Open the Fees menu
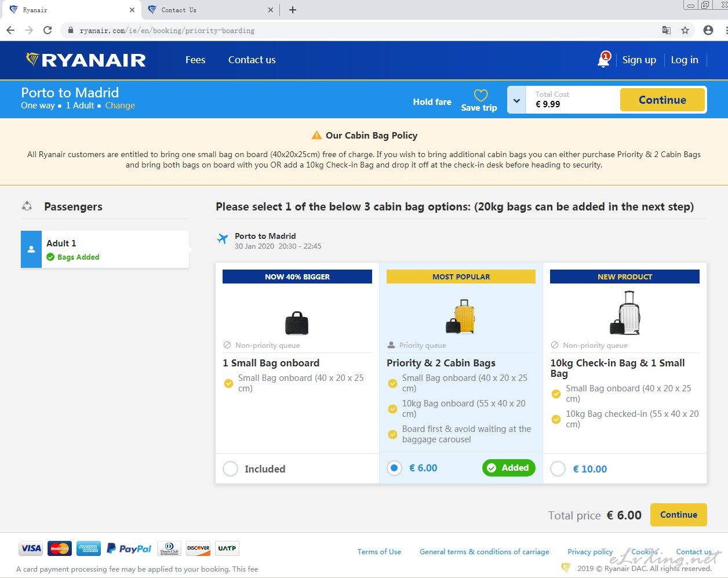The height and width of the screenshot is (578, 728). 195,60
